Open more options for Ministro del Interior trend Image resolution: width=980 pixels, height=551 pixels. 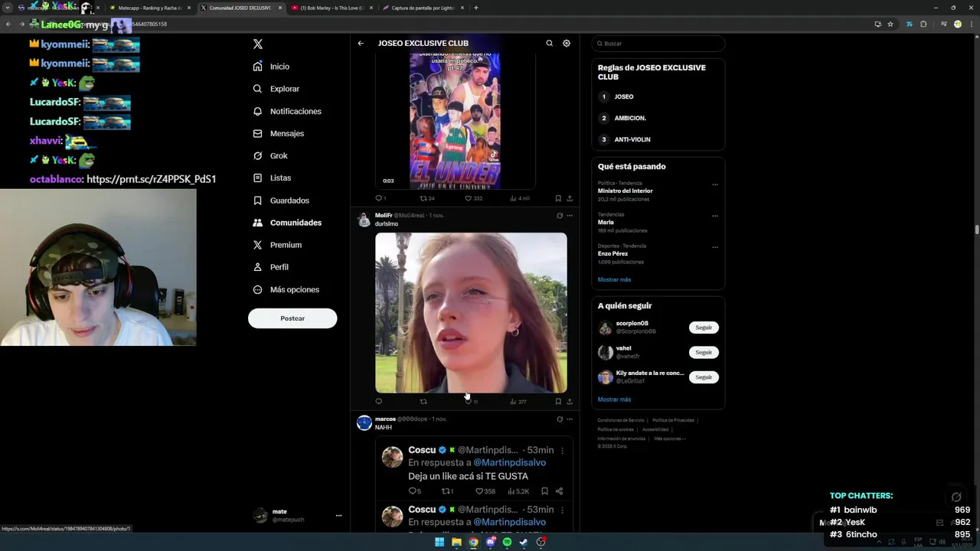click(715, 184)
